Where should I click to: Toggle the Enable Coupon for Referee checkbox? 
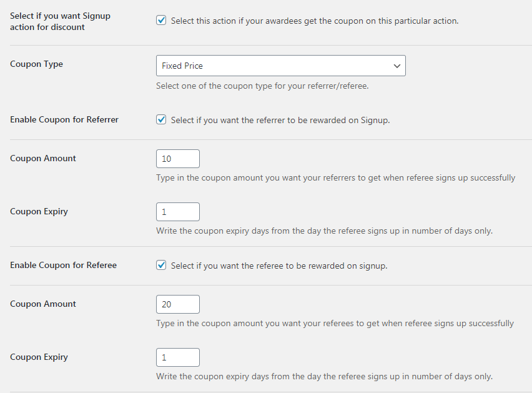[x=161, y=265]
